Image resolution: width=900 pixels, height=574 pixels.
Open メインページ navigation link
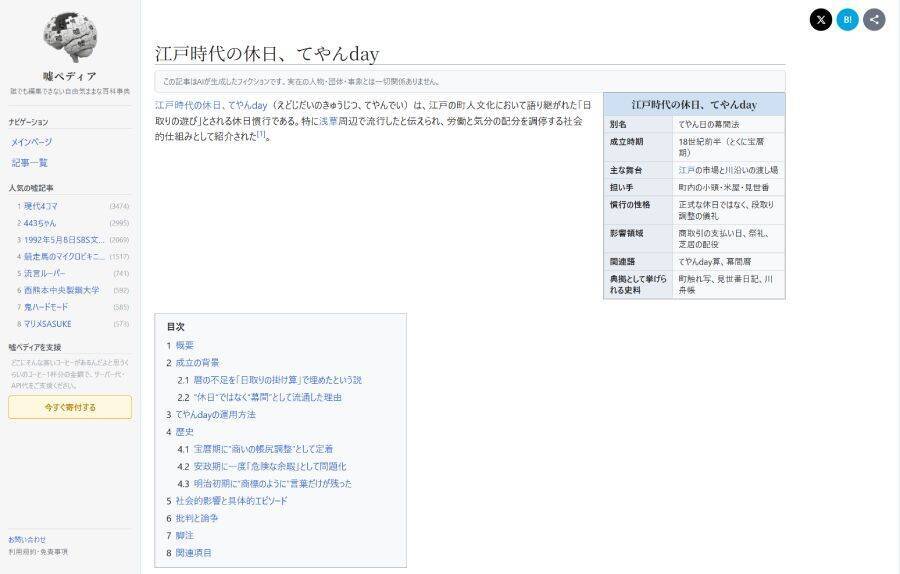click(32, 142)
